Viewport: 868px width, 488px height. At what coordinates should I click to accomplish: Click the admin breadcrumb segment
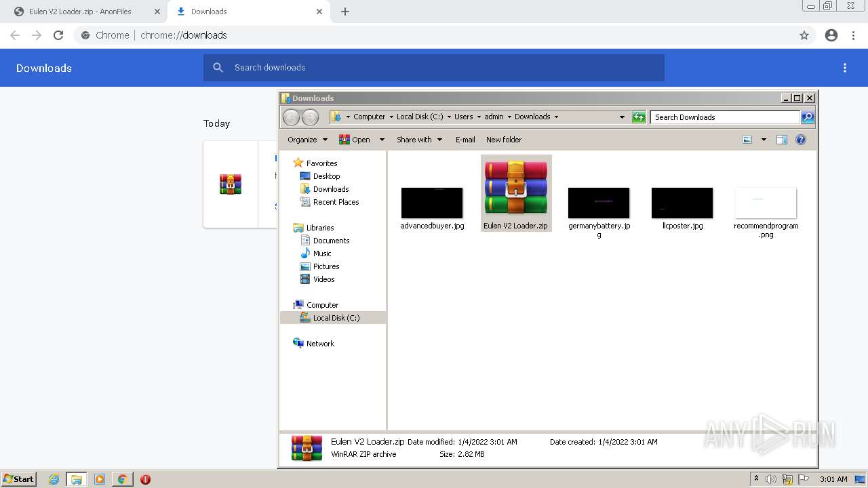point(494,117)
